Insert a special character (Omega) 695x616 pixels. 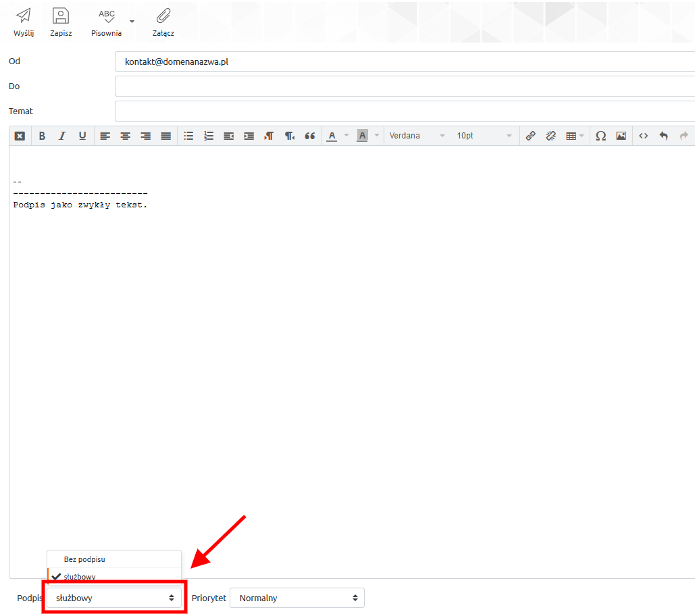coord(601,136)
